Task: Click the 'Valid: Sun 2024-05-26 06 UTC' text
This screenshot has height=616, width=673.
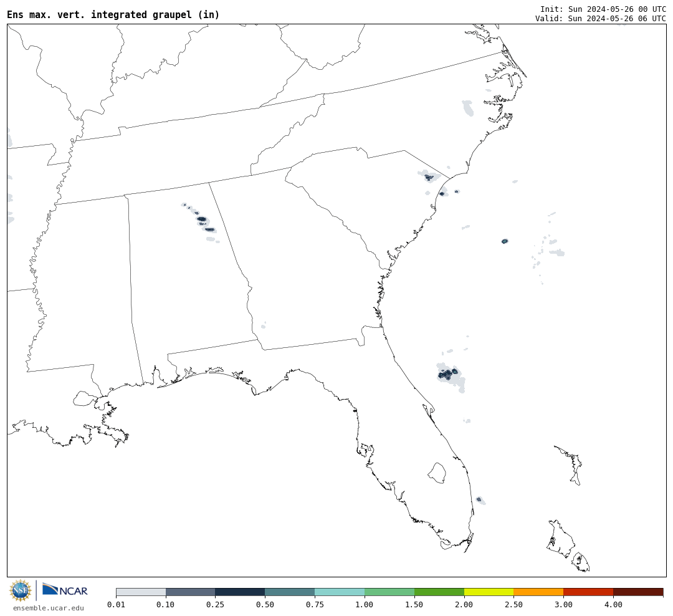Action: pyautogui.click(x=601, y=19)
